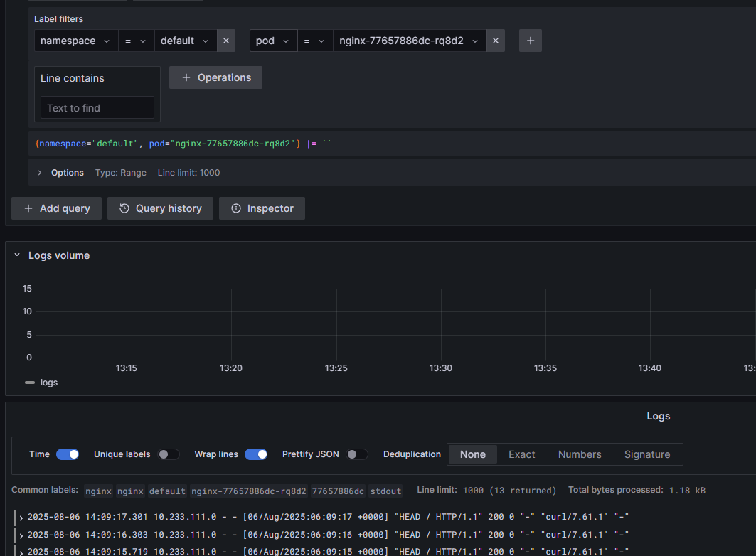Select None deduplication option

[x=472, y=454]
